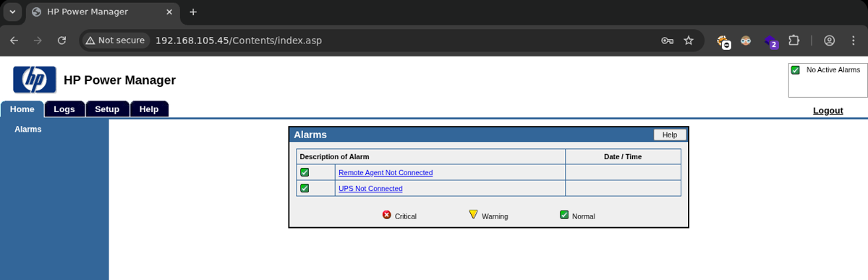The image size is (868, 280).
Task: Click the green No Active Alarms icon
Action: [x=795, y=70]
